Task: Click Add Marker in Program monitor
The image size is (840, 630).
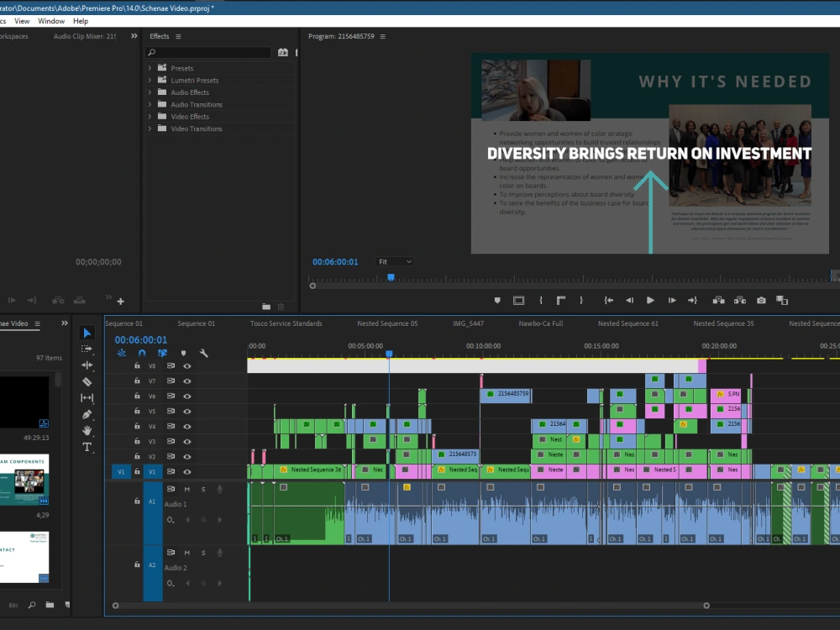Action: click(497, 301)
